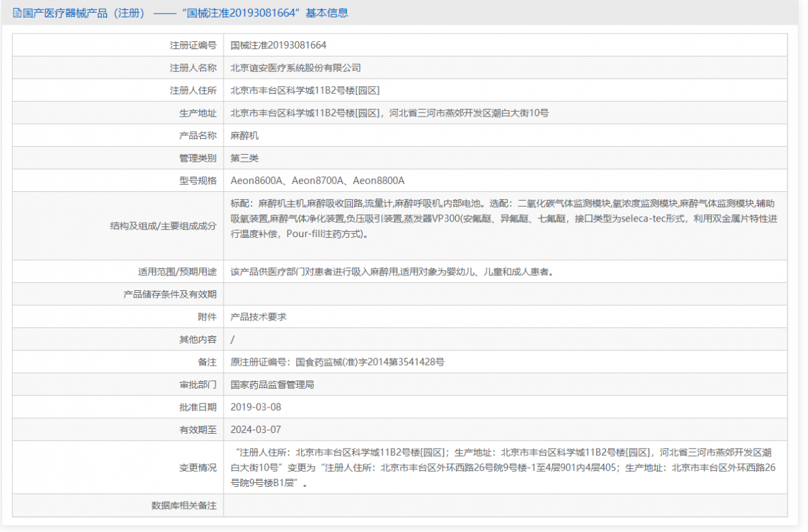The image size is (808, 532).
Task: Click the 变更情况 label
Action: pyautogui.click(x=198, y=467)
